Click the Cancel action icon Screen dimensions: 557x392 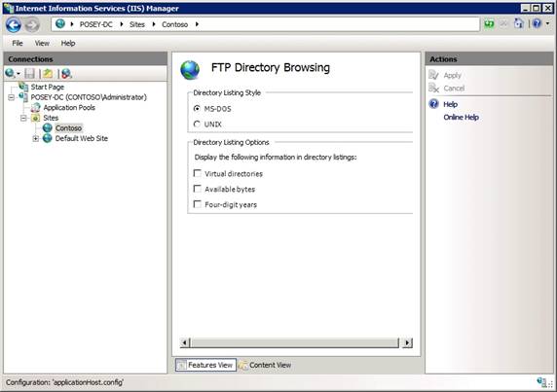point(433,88)
